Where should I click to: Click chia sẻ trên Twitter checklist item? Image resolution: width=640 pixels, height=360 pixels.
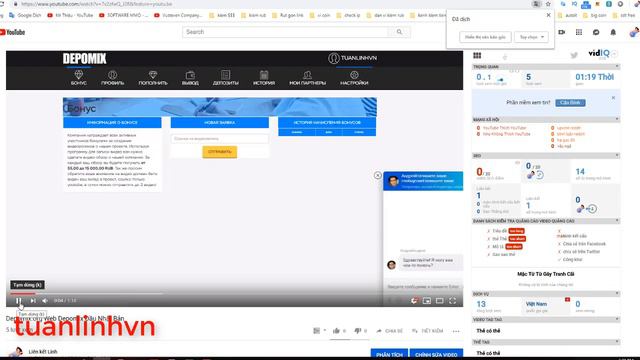(x=581, y=251)
